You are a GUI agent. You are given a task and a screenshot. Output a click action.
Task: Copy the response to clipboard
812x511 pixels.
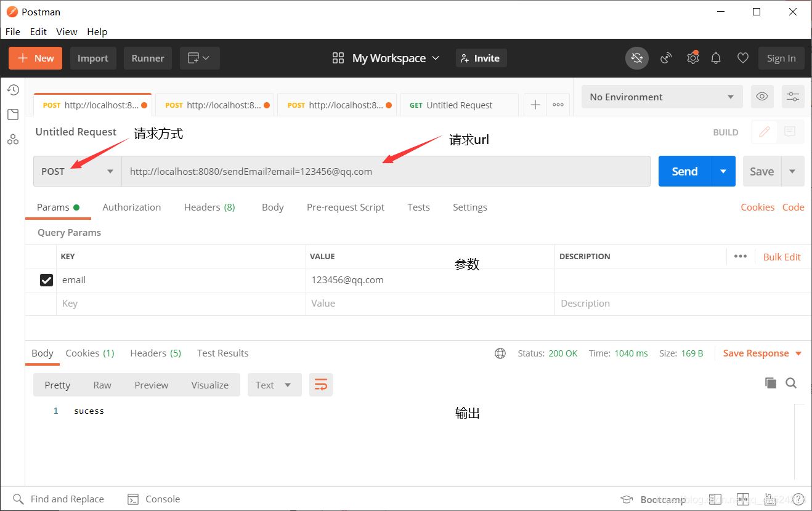771,384
